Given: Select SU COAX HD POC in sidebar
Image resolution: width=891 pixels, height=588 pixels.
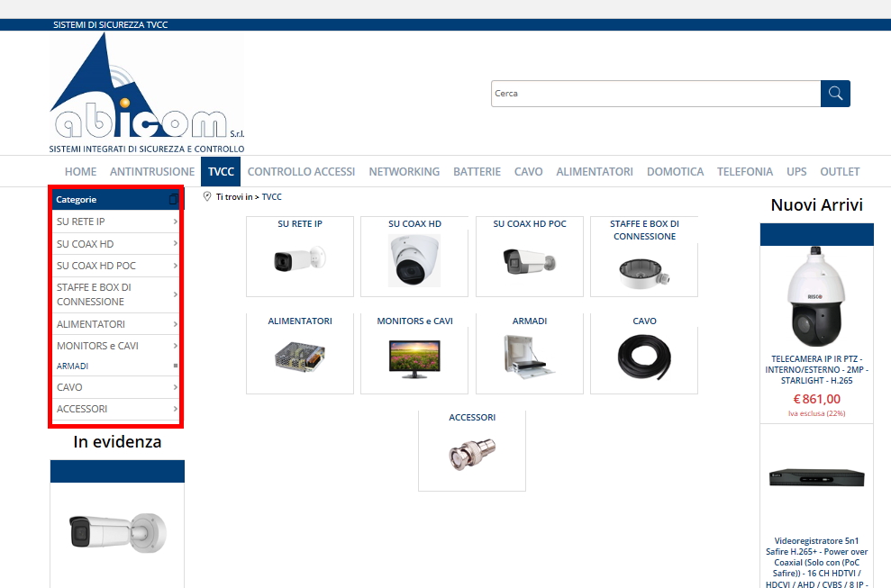Looking at the screenshot, I should 96,266.
